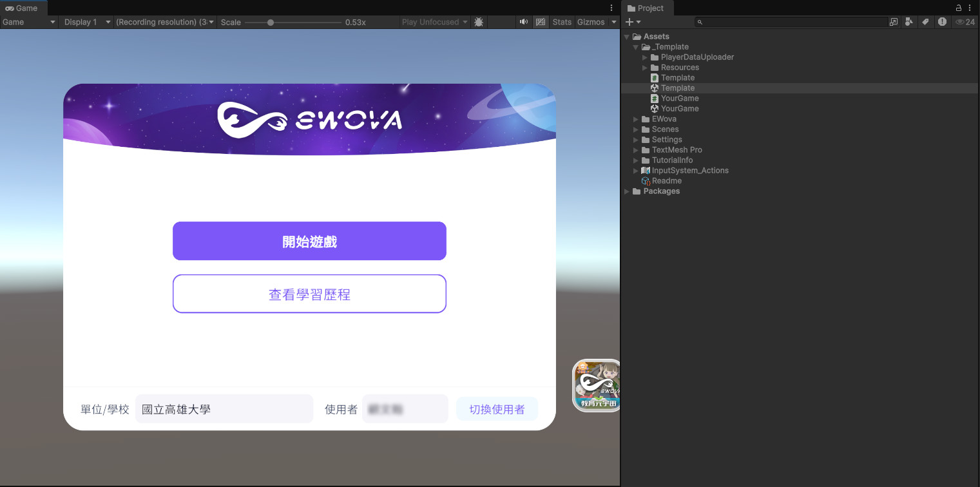Open the Recording resolution dropdown
The image size is (980, 487).
pos(165,22)
